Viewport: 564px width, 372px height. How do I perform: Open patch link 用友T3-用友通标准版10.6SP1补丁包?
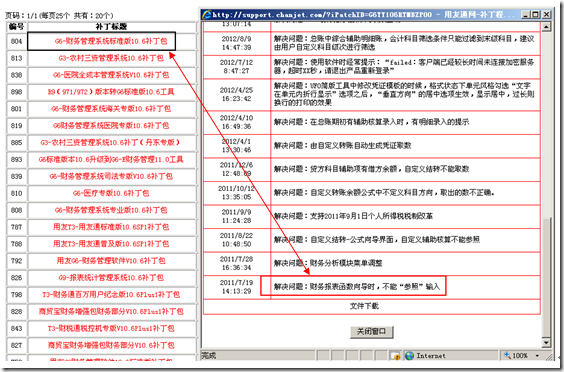pyautogui.click(x=111, y=227)
